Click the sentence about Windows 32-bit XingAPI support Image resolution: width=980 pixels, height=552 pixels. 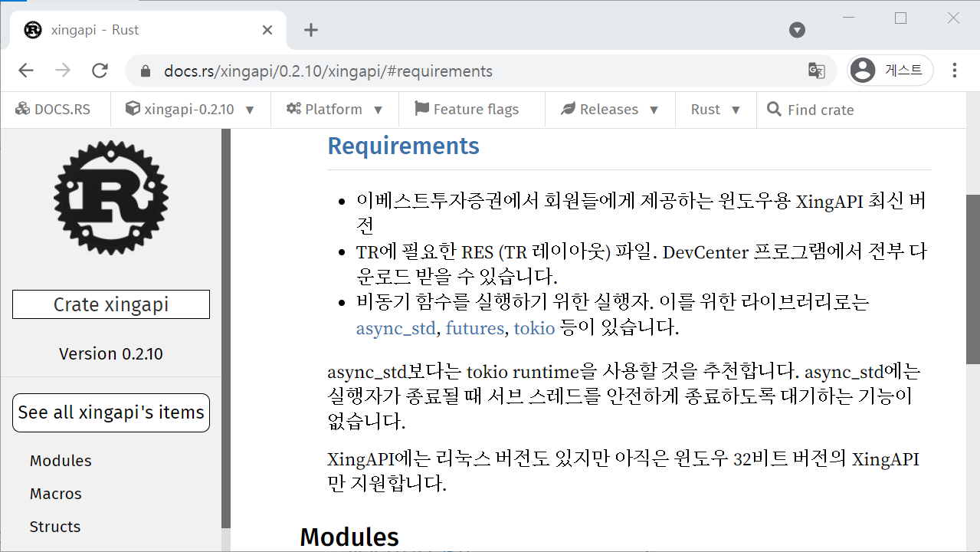(x=623, y=472)
